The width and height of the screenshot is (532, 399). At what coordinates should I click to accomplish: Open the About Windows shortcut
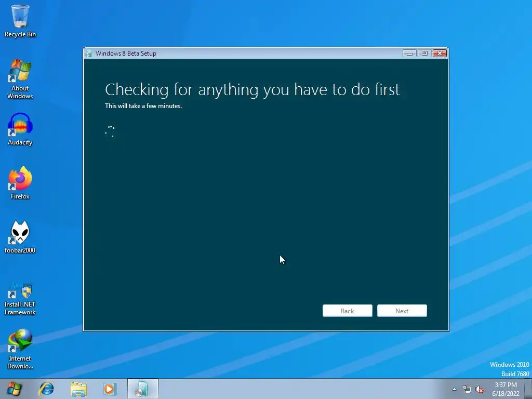[x=20, y=79]
